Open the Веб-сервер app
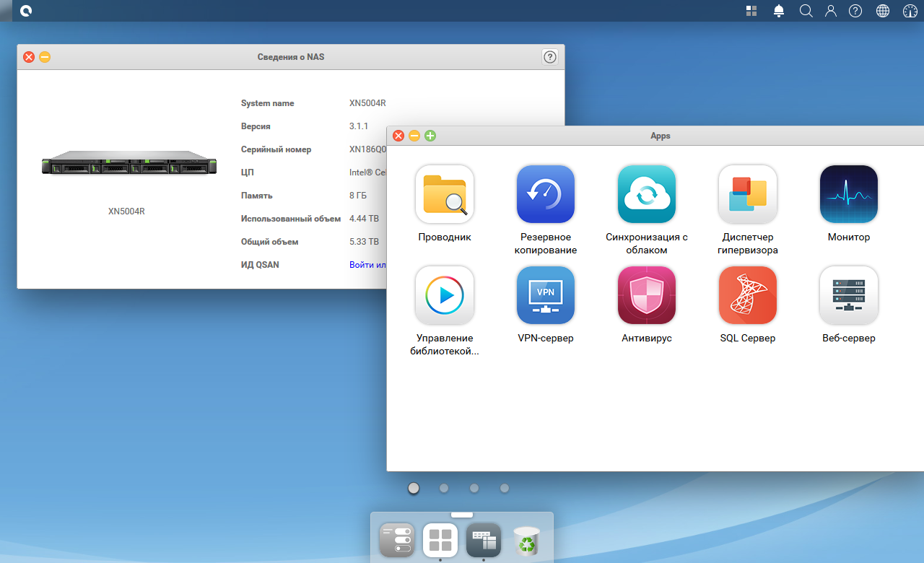This screenshot has width=924, height=563. pos(849,295)
